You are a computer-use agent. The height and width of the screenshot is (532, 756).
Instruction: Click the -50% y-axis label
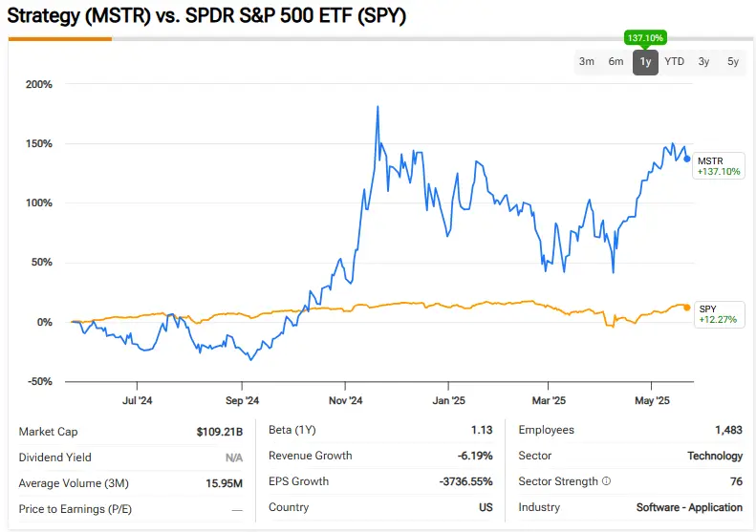click(40, 381)
